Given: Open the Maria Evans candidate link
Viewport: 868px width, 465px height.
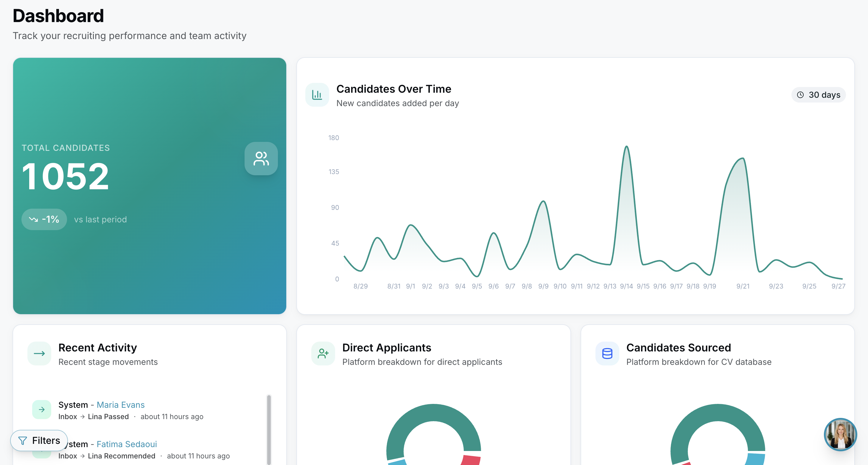Looking at the screenshot, I should 121,405.
